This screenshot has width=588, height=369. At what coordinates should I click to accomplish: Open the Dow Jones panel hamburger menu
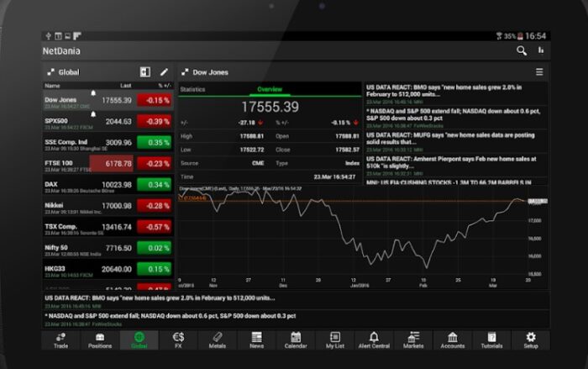(x=539, y=72)
